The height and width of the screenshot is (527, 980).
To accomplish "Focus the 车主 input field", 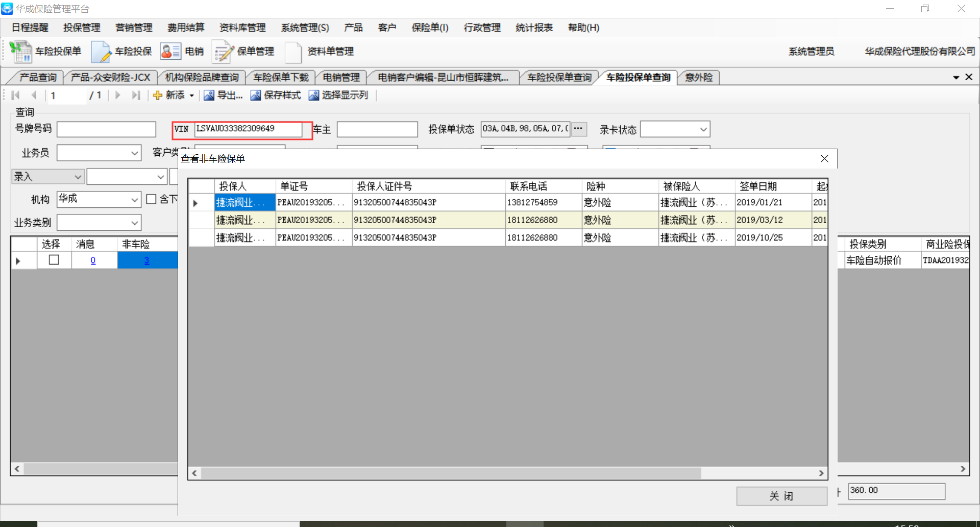I will coord(377,129).
